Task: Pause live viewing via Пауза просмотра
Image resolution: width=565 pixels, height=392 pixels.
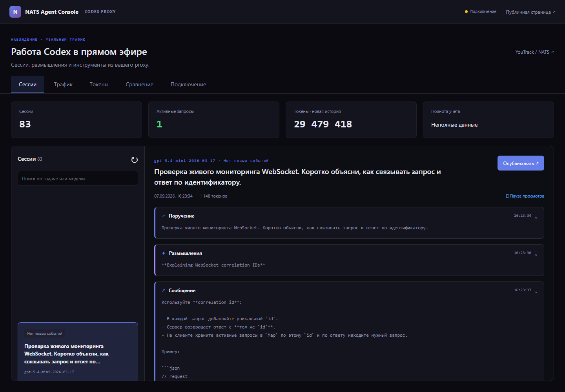Action: click(x=525, y=196)
